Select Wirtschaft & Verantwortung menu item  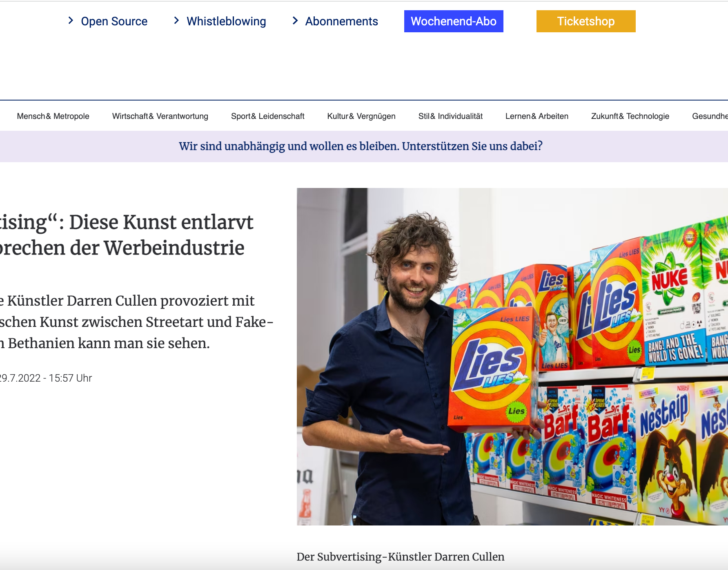pos(160,116)
